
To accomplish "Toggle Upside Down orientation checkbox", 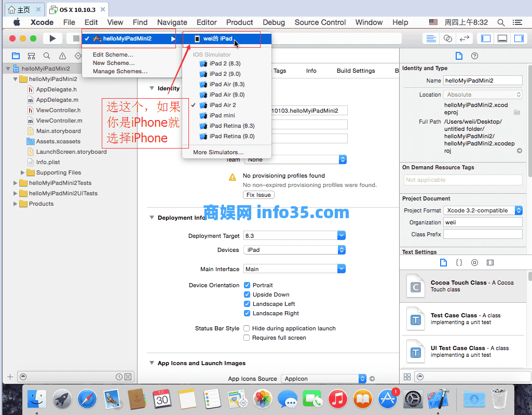I will coord(247,294).
